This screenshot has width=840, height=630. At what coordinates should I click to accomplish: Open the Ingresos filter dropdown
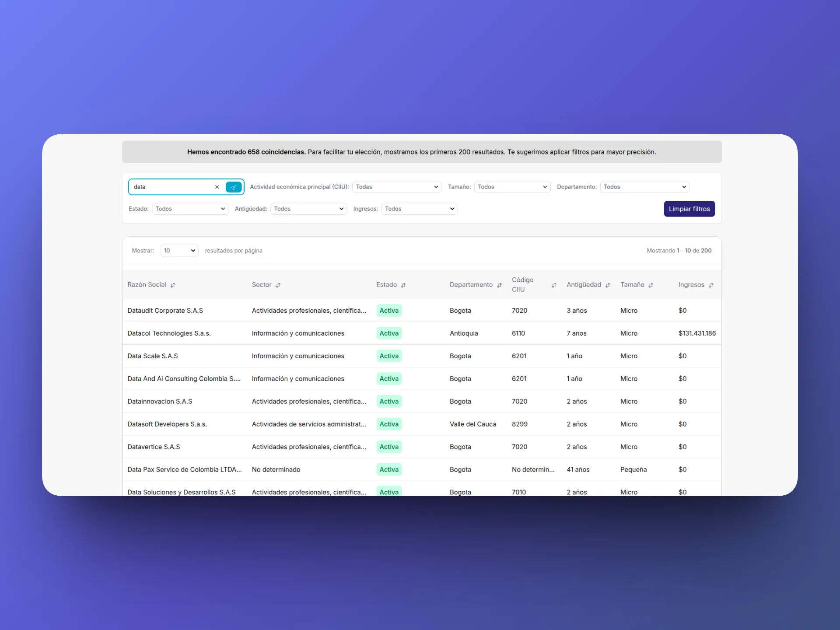coord(419,209)
